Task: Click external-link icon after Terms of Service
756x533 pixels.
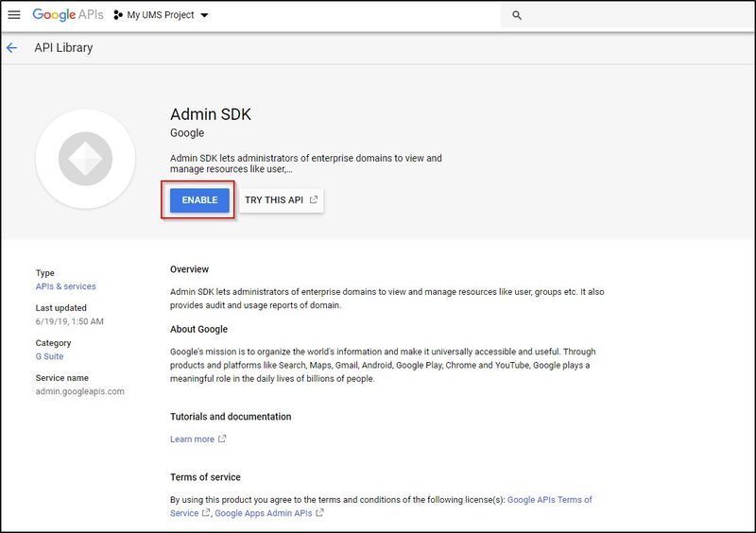Action: 206,513
